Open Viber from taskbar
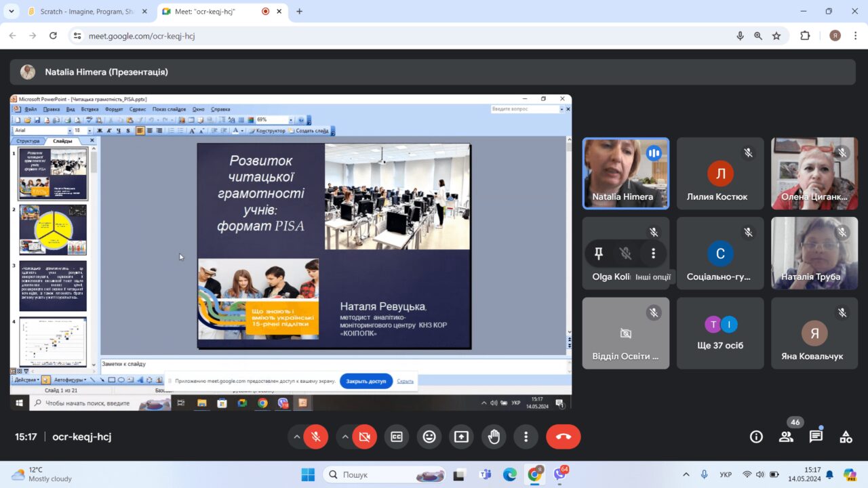This screenshot has width=868, height=488. point(560,474)
